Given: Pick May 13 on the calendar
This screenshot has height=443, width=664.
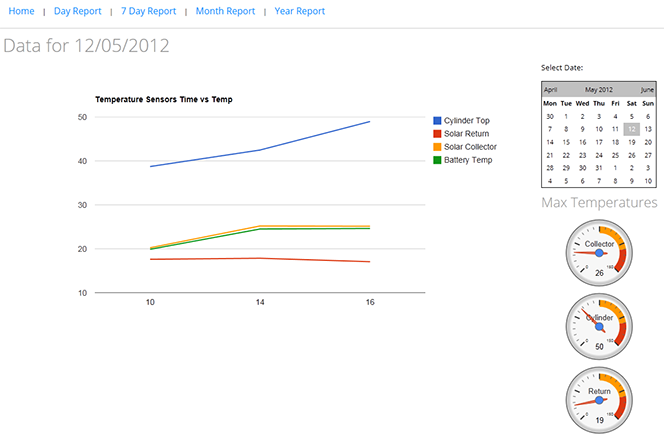Looking at the screenshot, I should pyautogui.click(x=648, y=129).
